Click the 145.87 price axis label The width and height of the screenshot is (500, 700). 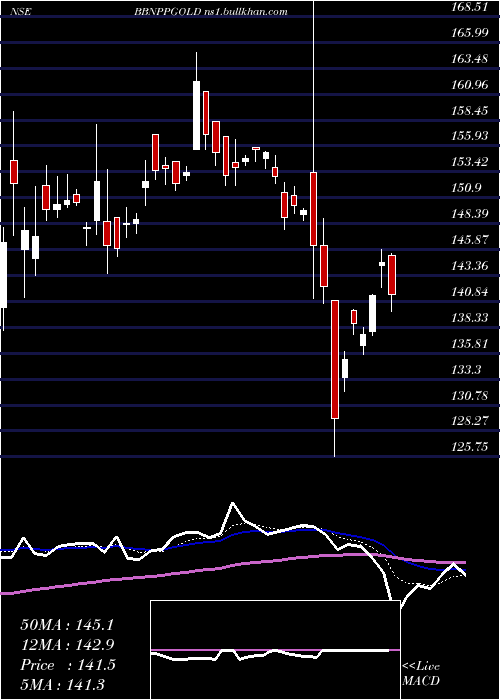point(469,240)
